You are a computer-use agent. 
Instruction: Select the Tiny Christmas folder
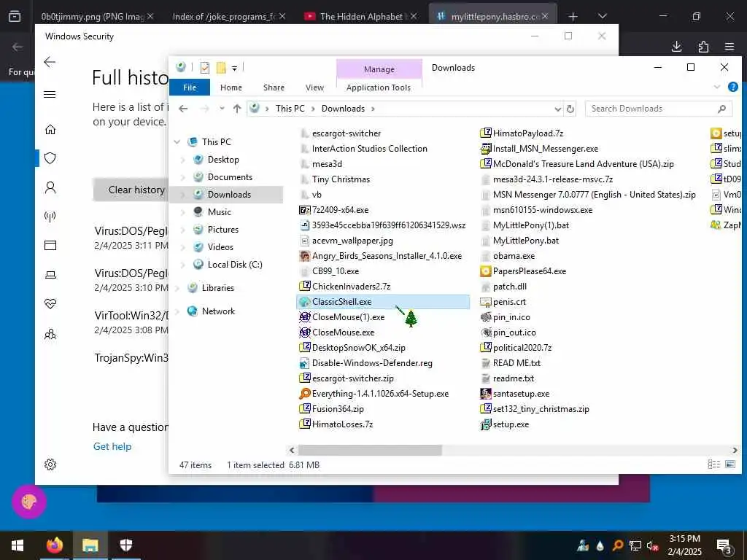pyautogui.click(x=336, y=179)
